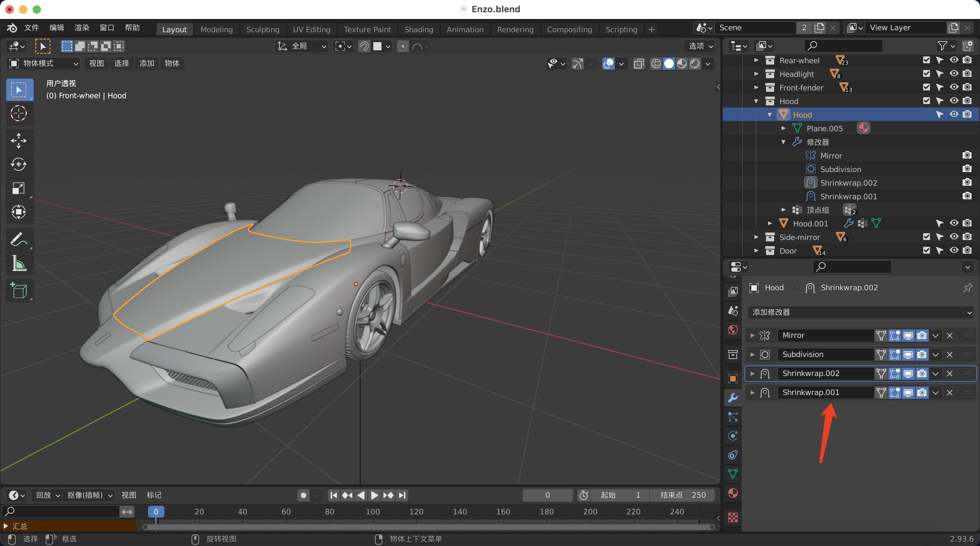This screenshot has width=980, height=546.
Task: Select Hood.001 object in outliner
Action: pos(810,224)
